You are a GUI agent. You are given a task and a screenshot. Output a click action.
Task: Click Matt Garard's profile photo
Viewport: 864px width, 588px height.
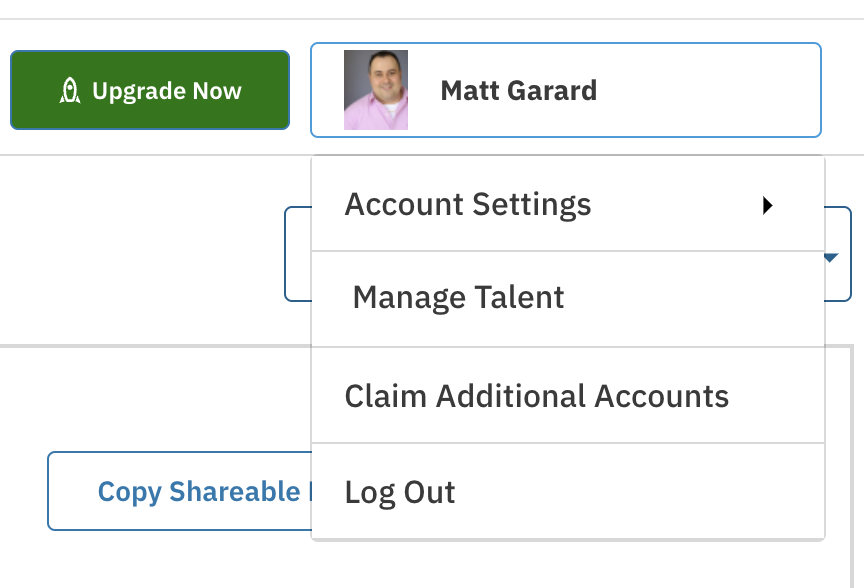[376, 90]
